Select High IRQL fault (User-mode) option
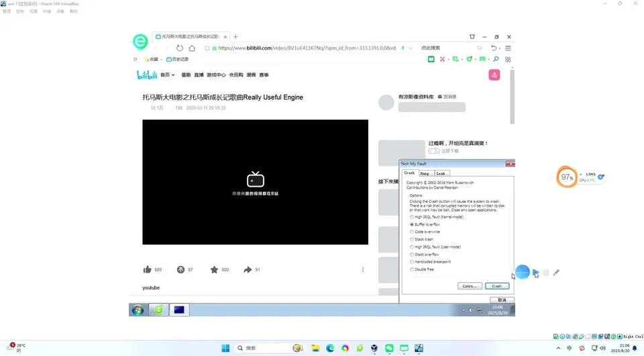644x356 pixels. (x=412, y=247)
